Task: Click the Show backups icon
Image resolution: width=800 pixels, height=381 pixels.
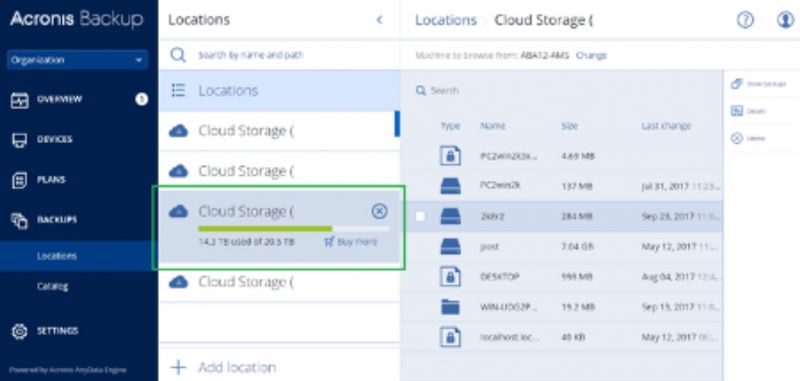Action: [736, 84]
